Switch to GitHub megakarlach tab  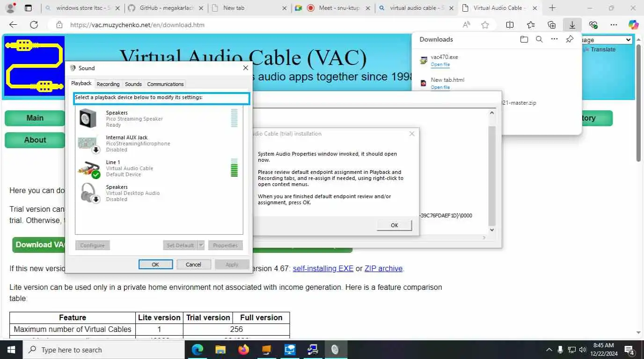(x=167, y=8)
